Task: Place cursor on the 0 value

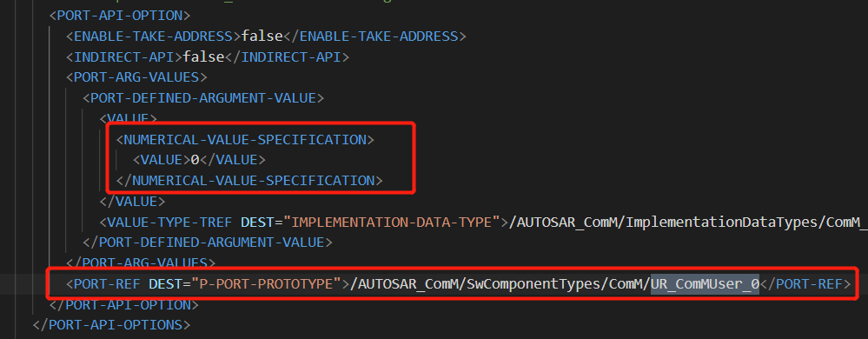Action: click(x=195, y=160)
